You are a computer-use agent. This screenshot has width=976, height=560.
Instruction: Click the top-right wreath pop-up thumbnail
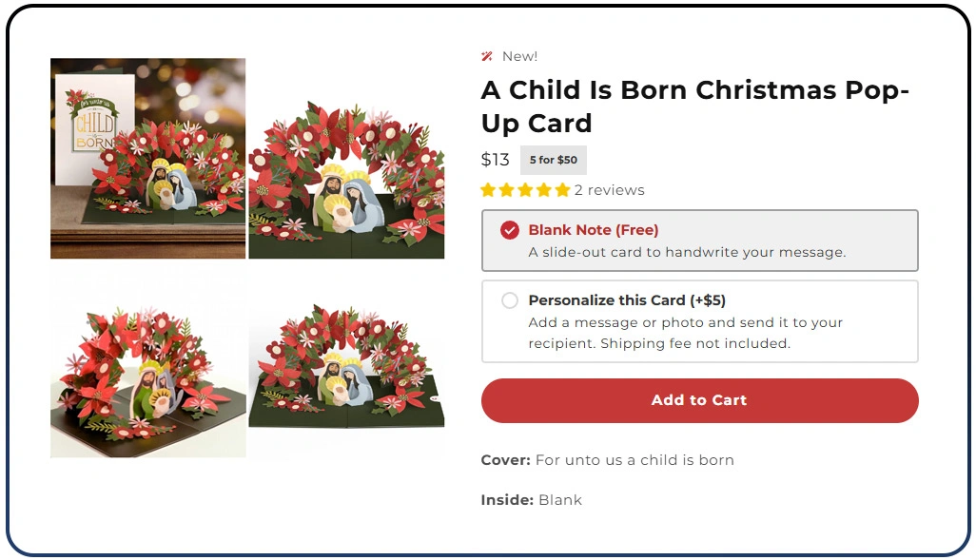coord(348,157)
